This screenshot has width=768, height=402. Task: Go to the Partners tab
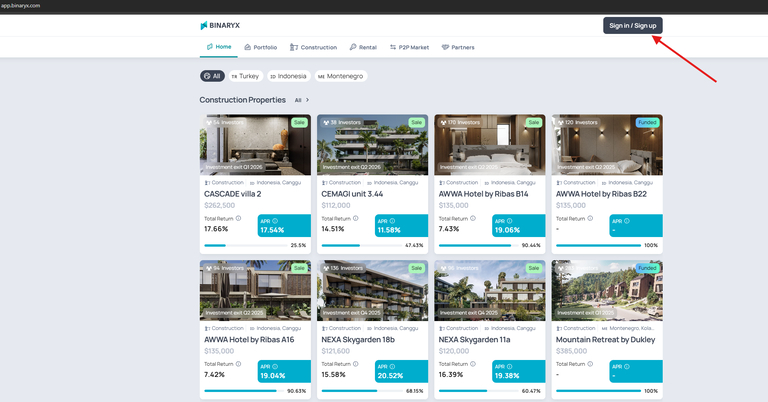458,47
